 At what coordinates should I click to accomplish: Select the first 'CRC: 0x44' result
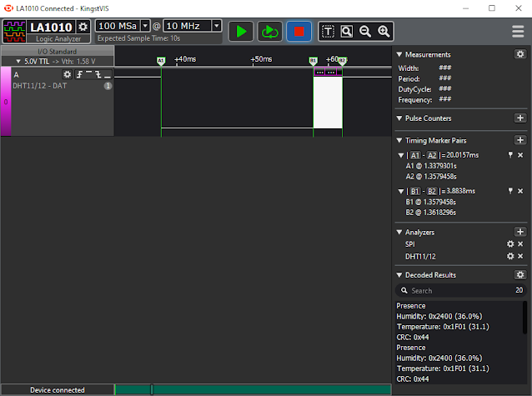413,338
